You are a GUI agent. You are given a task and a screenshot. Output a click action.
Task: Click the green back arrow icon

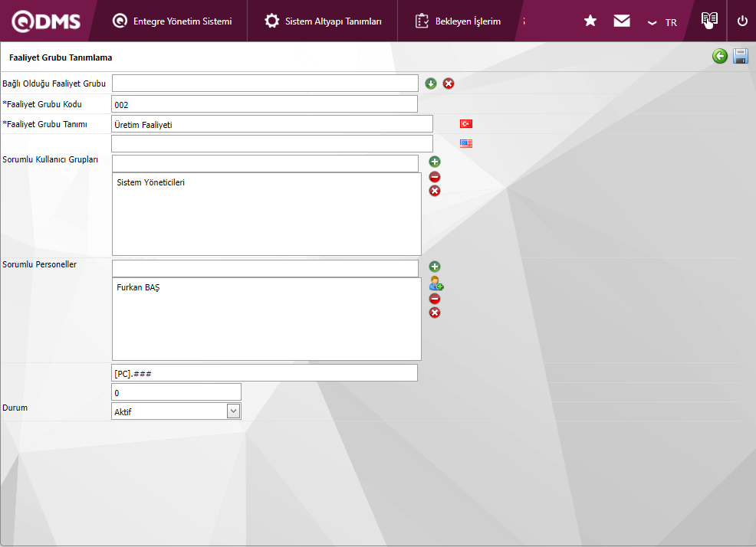(719, 56)
